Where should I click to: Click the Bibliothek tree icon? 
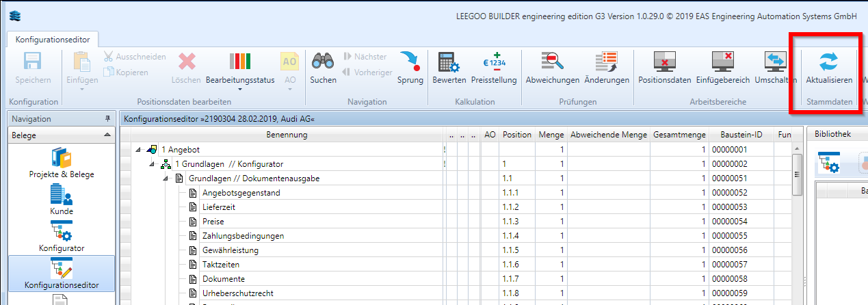pos(829,163)
